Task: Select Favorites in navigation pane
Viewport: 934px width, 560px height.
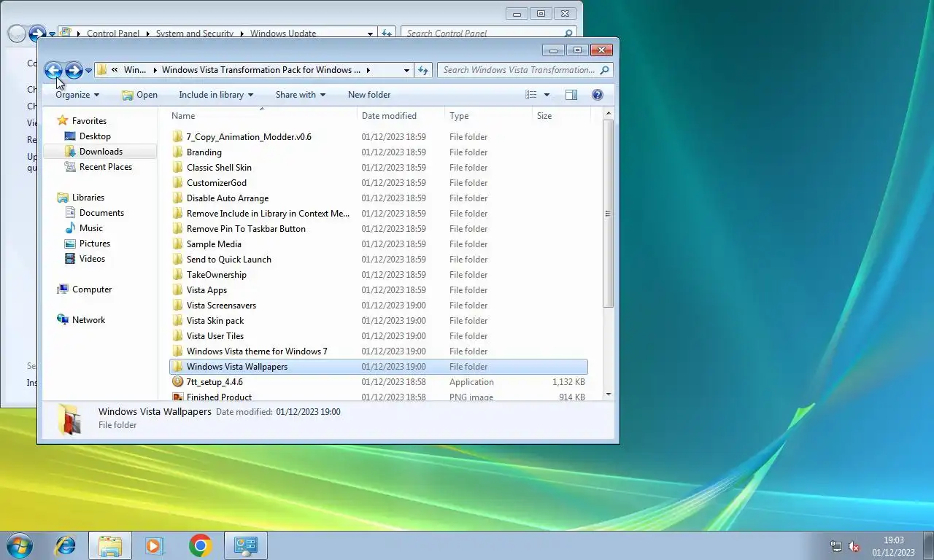Action: (x=89, y=121)
